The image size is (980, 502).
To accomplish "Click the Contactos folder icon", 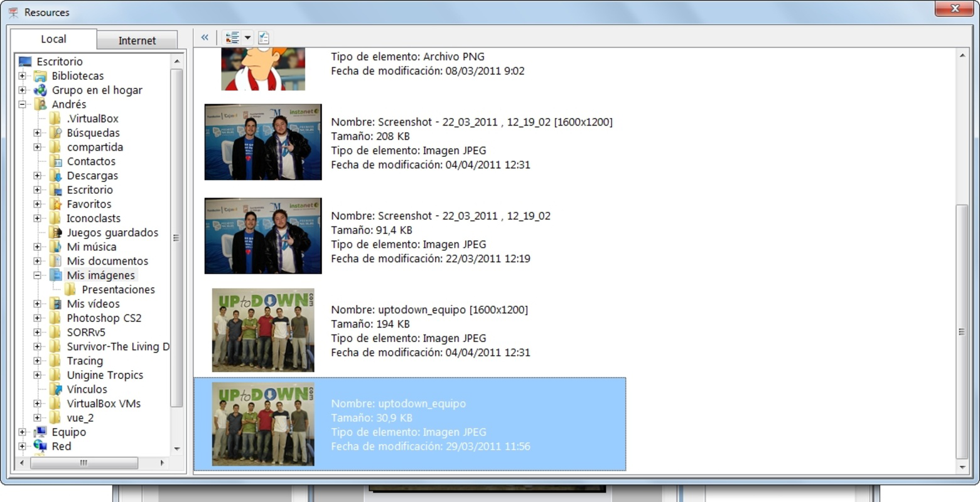I will 55,161.
